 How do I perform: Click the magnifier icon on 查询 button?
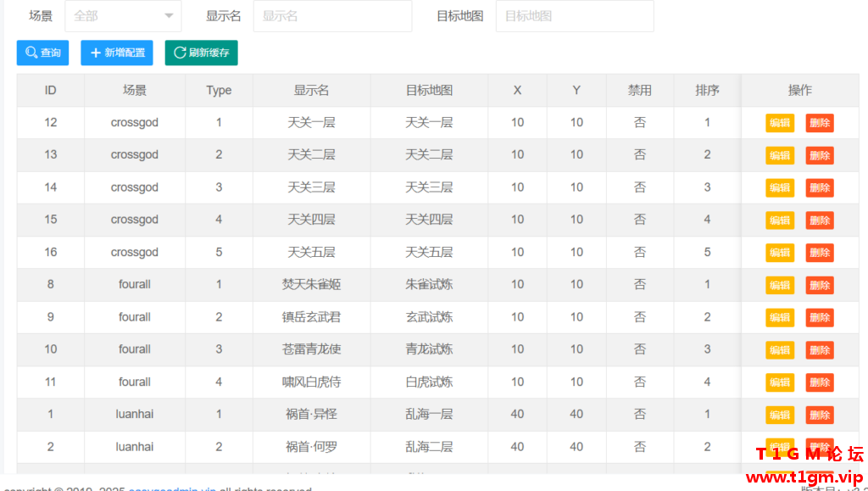tap(32, 53)
